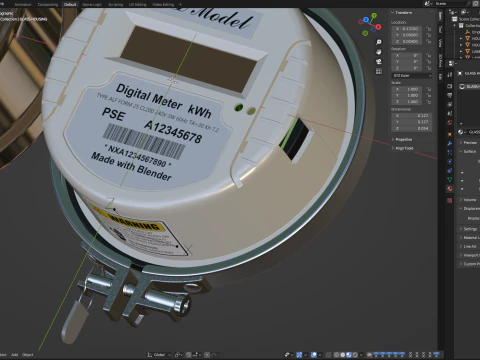Open Physics properties tab icon

[450, 161]
